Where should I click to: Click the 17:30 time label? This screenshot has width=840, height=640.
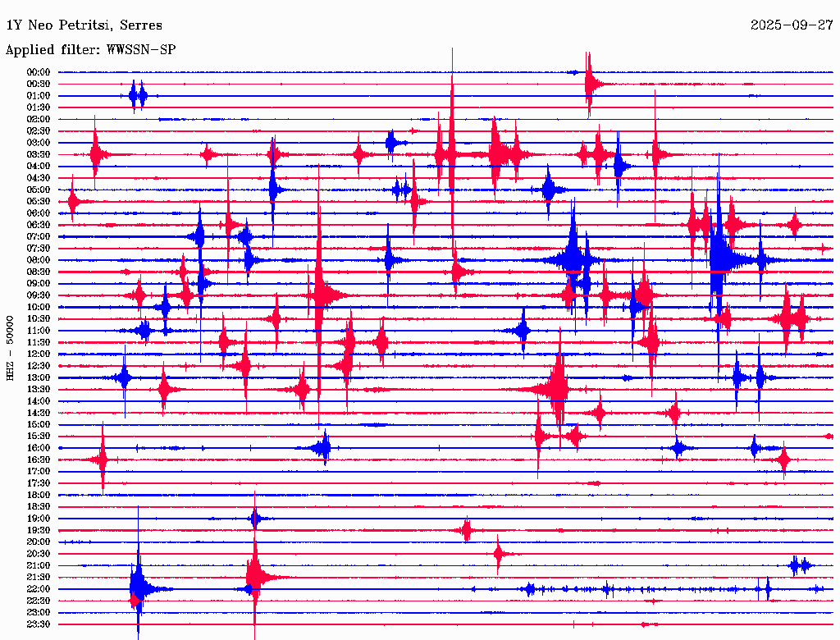point(39,483)
